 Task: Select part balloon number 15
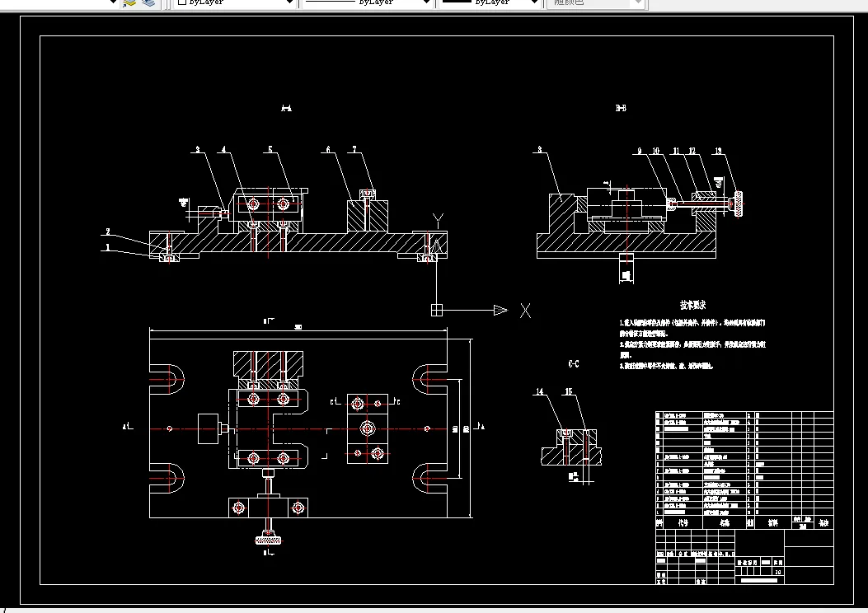click(569, 391)
